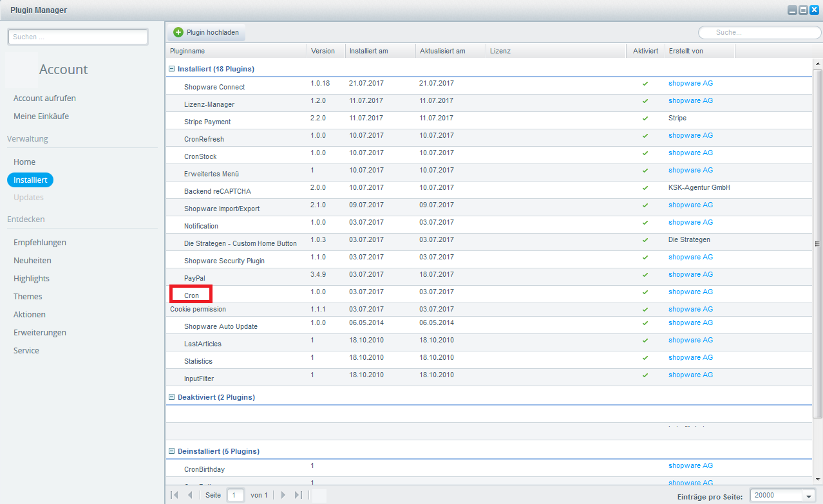Open the Einträge pro Seite dropdown arrow
This screenshot has width=823, height=504.
click(x=809, y=496)
